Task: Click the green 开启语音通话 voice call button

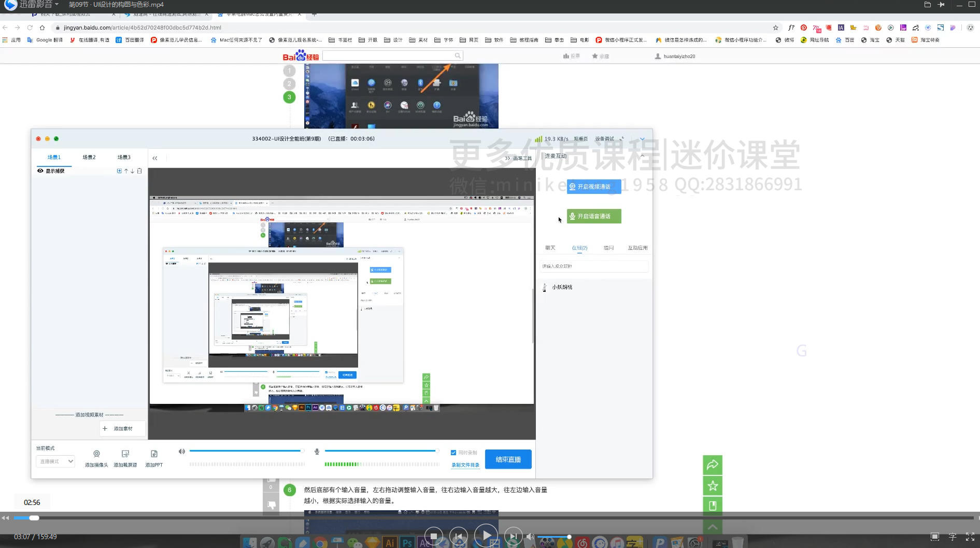Action: [x=594, y=216]
